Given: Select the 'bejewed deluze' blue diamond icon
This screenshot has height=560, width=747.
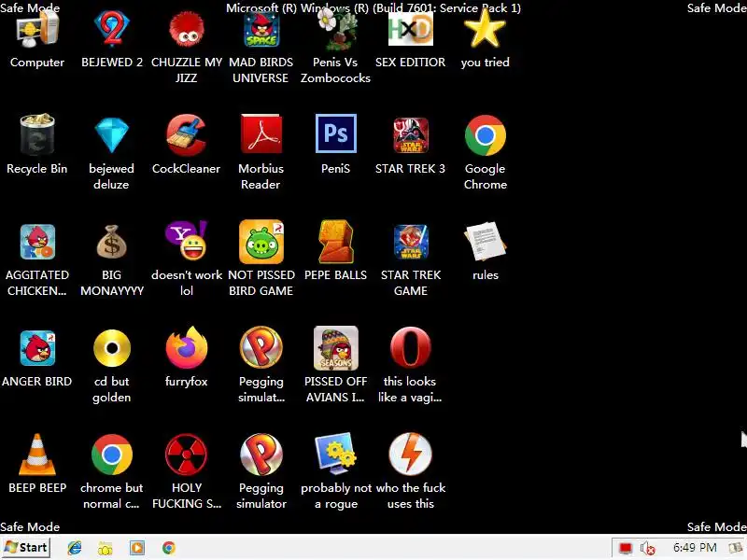Looking at the screenshot, I should [112, 135].
